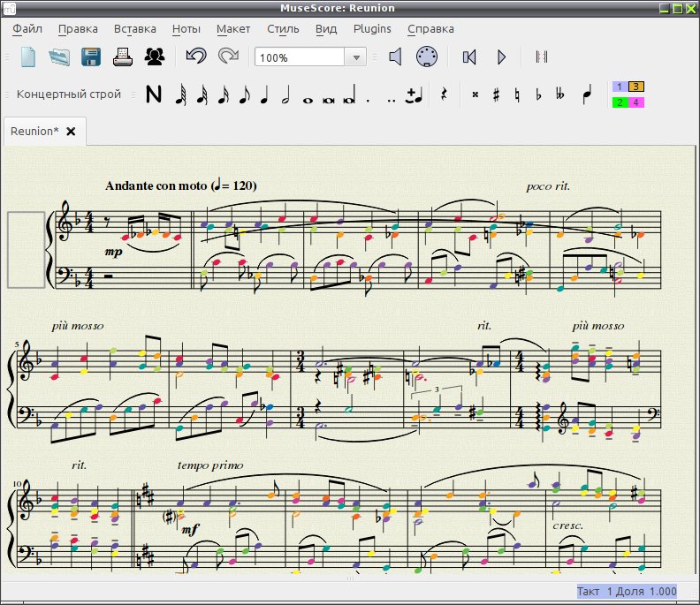
Task: Click the flip stem direction icon
Action: tap(588, 95)
